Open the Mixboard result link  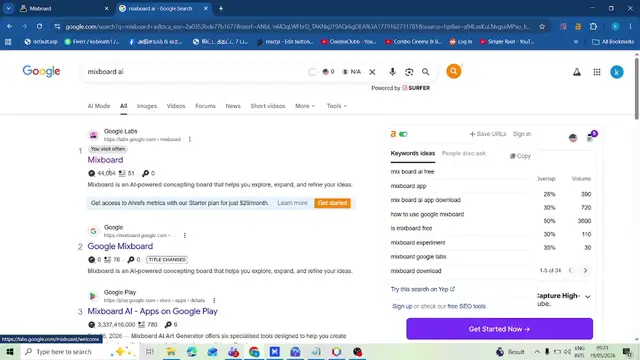point(105,160)
